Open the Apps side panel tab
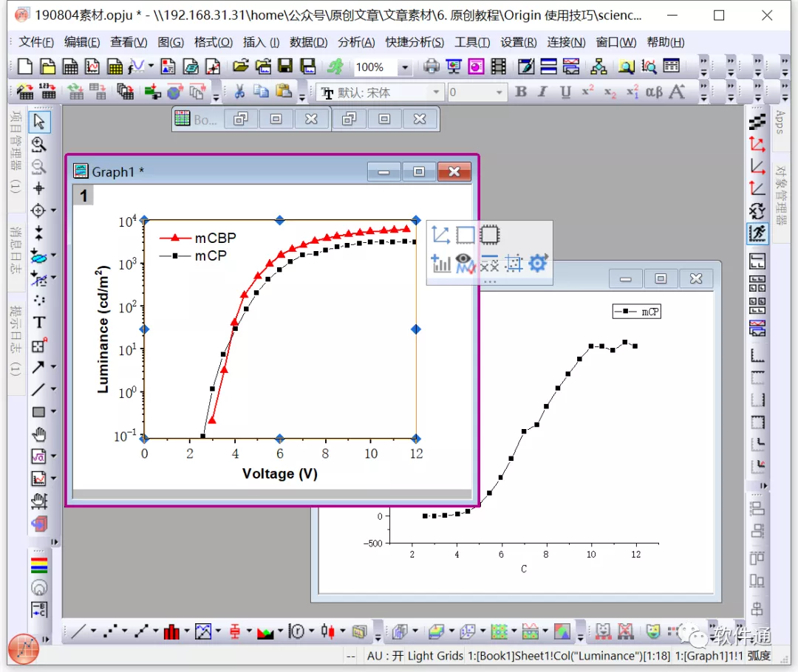The image size is (798, 672). 780,123
